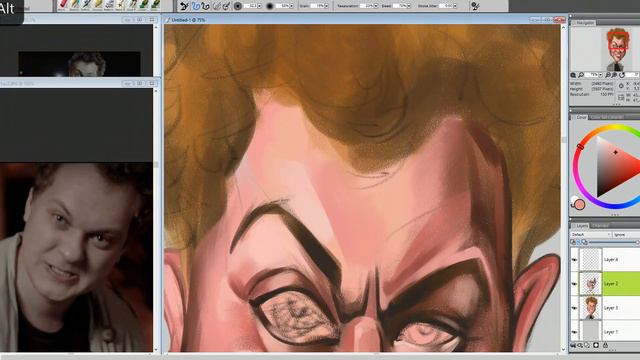
Task: Select the Layer 1 row
Action: tap(605, 331)
